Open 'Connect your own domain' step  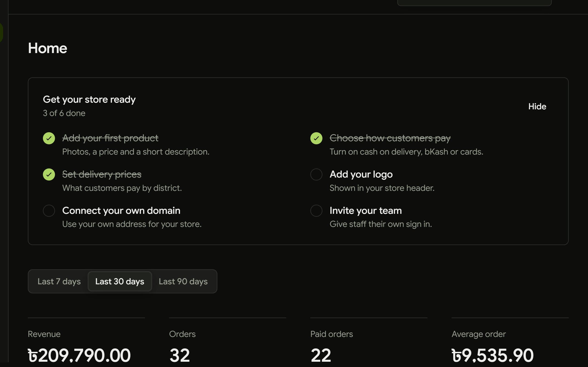tap(121, 210)
